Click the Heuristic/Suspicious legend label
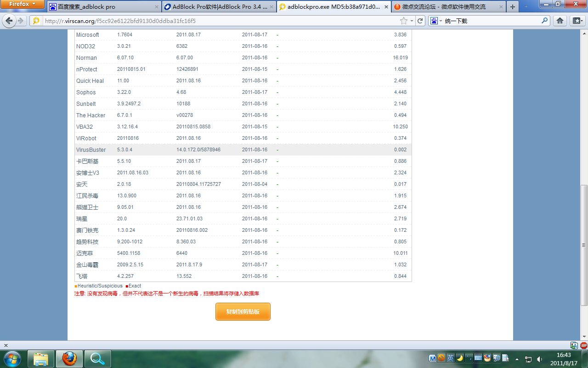The image size is (588, 368). (100, 286)
